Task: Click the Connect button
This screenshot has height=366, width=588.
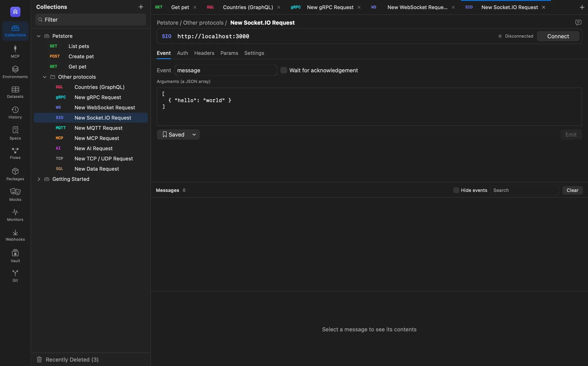Action: [558, 36]
